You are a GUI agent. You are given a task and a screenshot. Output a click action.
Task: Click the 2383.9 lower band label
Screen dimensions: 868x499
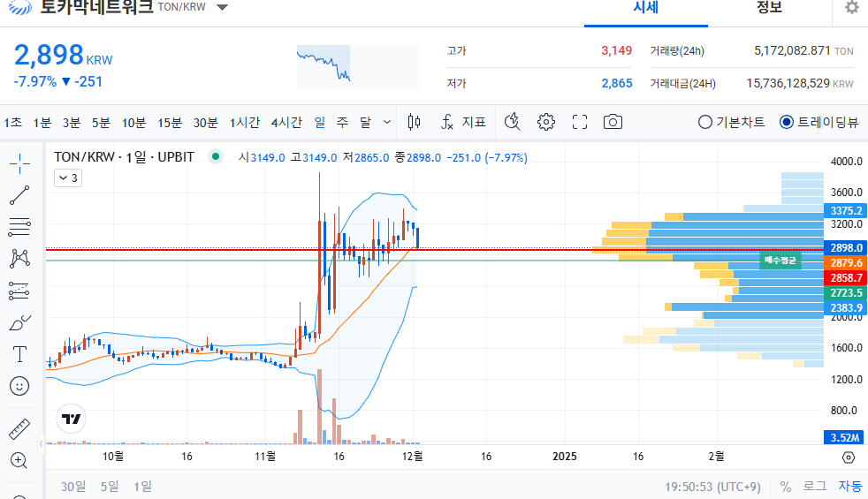[x=846, y=307]
